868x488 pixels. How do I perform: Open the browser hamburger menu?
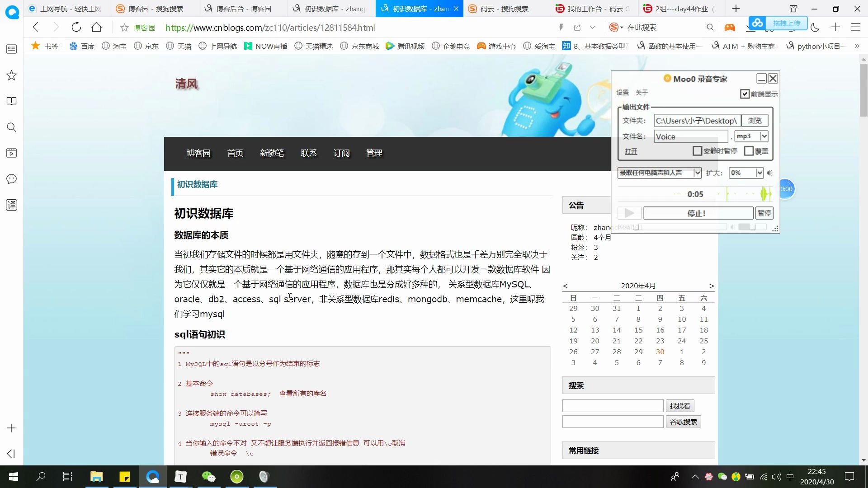(x=855, y=27)
